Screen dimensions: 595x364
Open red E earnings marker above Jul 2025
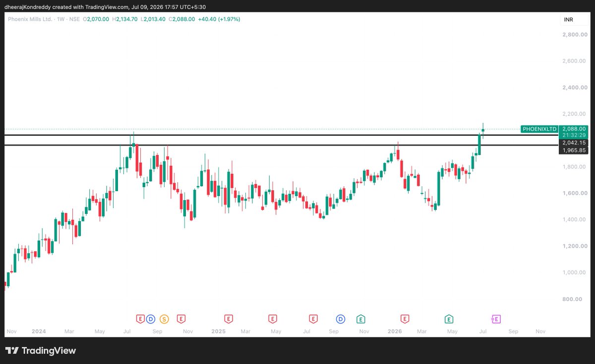pos(313,319)
